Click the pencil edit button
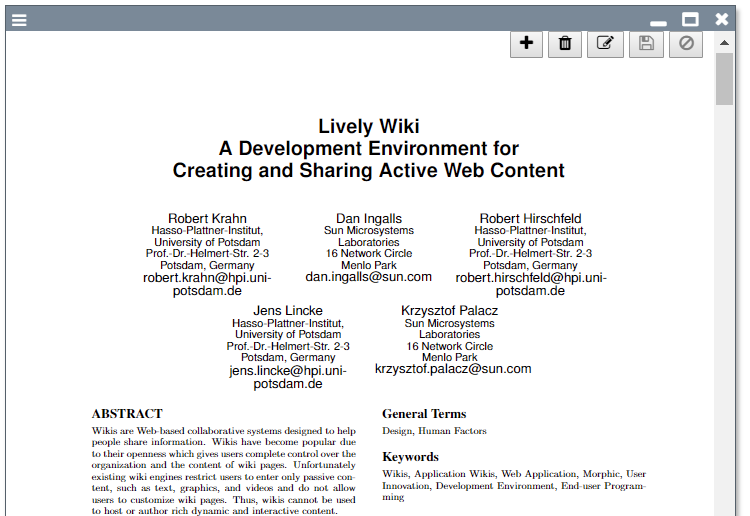Screen dimensions: 750x516 click(605, 43)
